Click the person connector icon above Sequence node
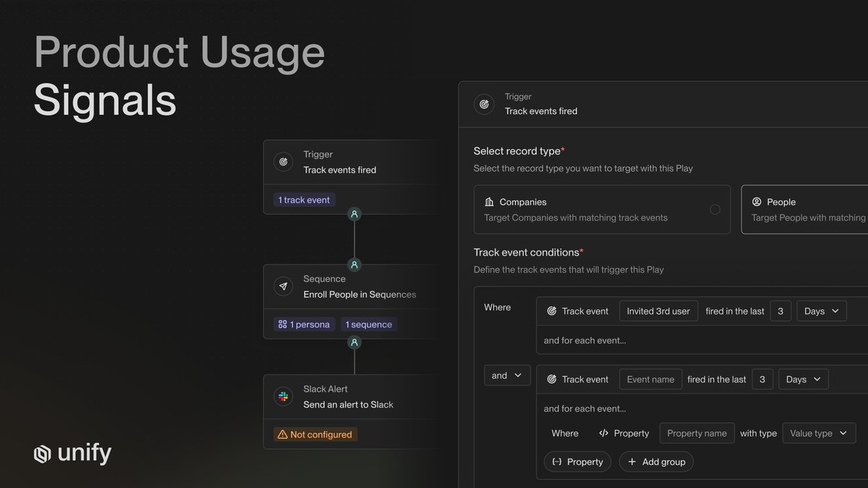Screen dimensions: 868x488 coord(354,265)
